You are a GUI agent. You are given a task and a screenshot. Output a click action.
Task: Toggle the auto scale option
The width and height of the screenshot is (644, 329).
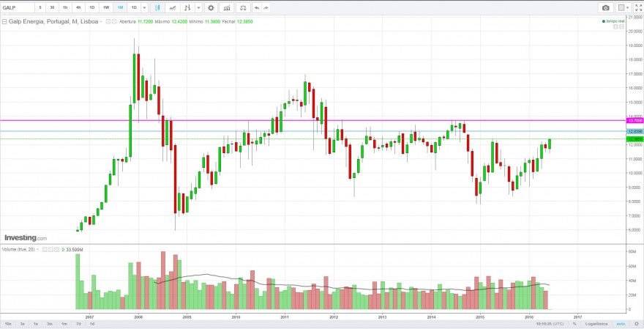(x=621, y=324)
